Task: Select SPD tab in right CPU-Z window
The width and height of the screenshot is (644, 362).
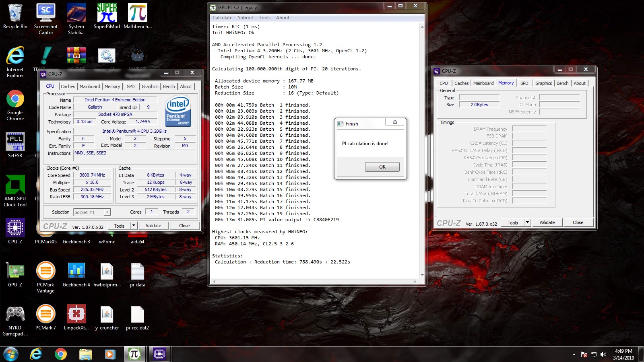Action: (524, 83)
